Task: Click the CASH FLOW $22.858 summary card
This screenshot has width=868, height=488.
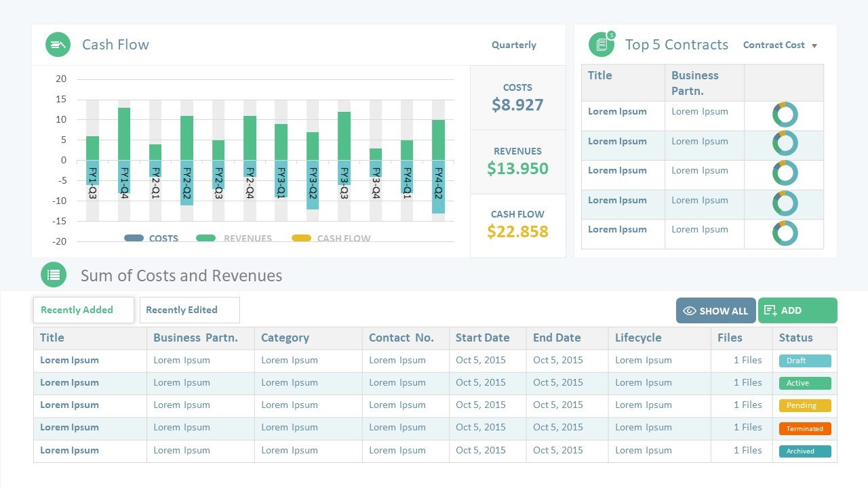Action: coord(518,226)
